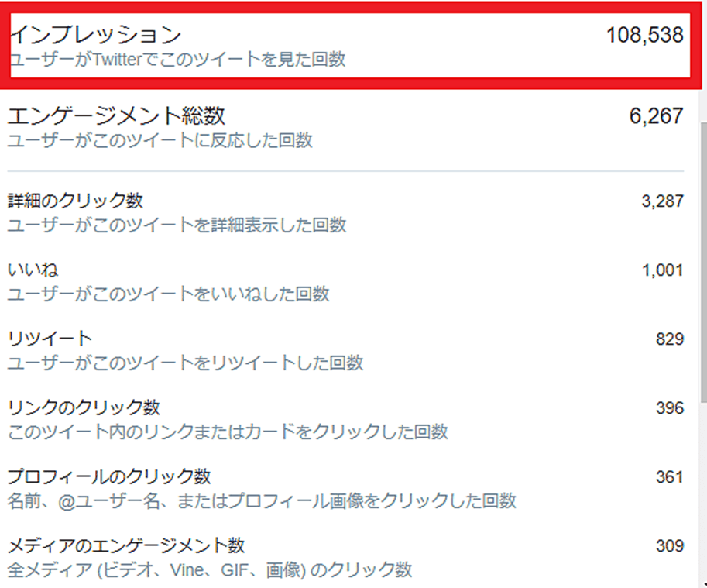Select the 詳細のクリック数 row label
The image size is (707, 588).
[75, 201]
